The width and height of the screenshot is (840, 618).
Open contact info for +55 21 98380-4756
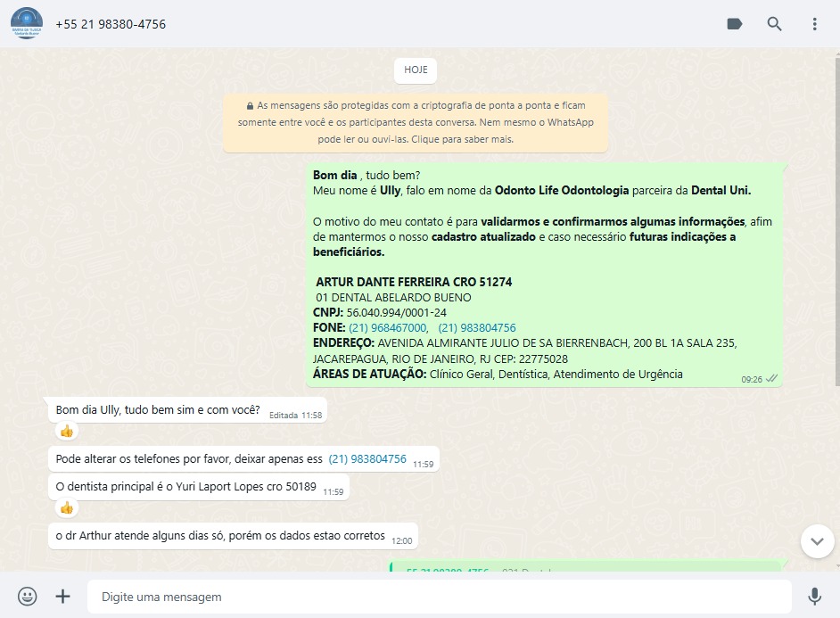[x=111, y=24]
